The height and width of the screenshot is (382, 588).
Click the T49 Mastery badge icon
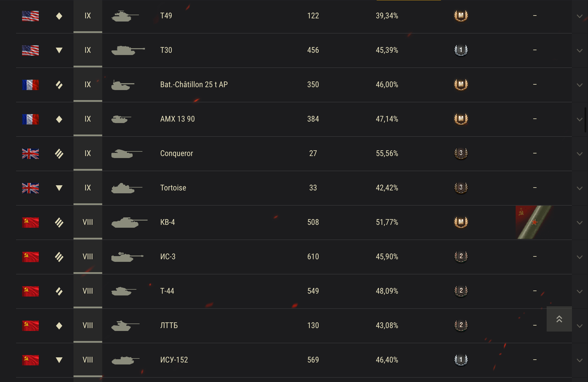click(x=461, y=16)
